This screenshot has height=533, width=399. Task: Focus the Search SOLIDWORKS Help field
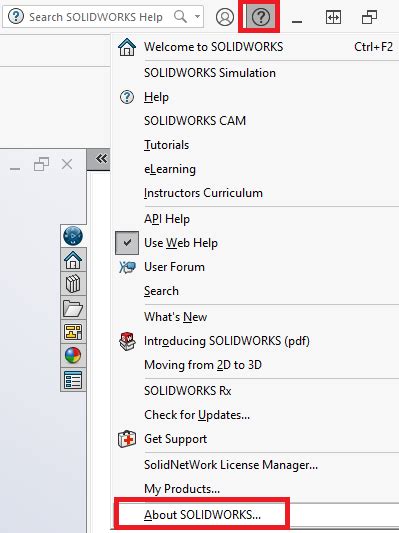click(x=103, y=16)
